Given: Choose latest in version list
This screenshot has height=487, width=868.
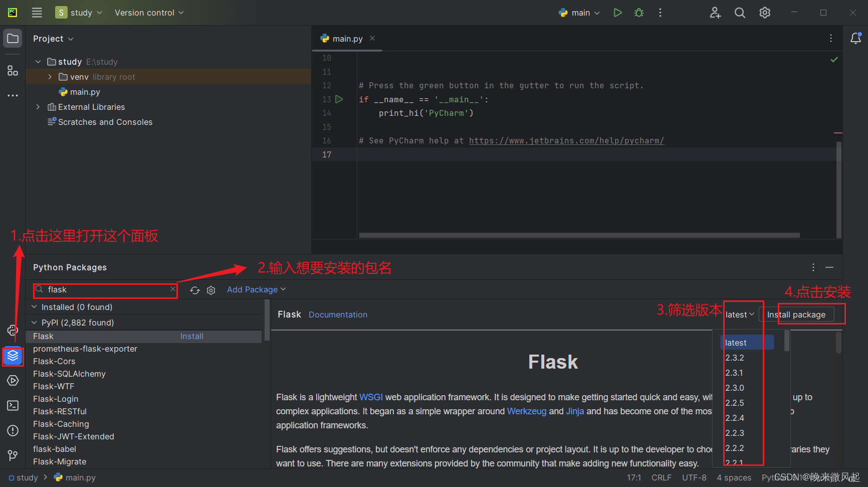Looking at the screenshot, I should coord(747,343).
